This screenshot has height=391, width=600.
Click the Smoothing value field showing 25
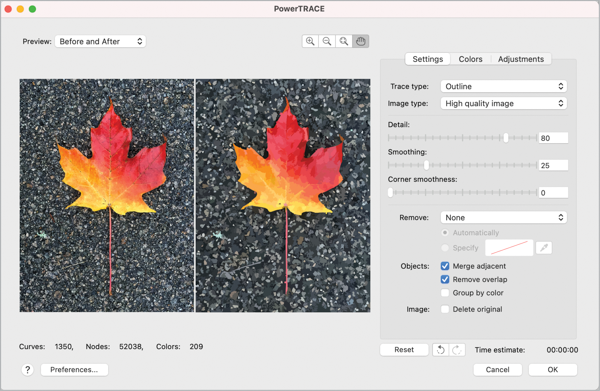[x=553, y=165]
